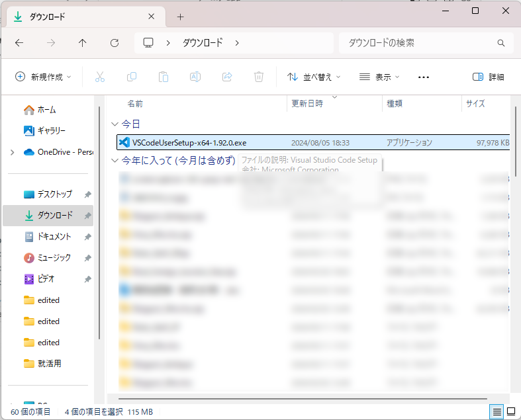Click the アプリケーション type cell

pos(409,143)
